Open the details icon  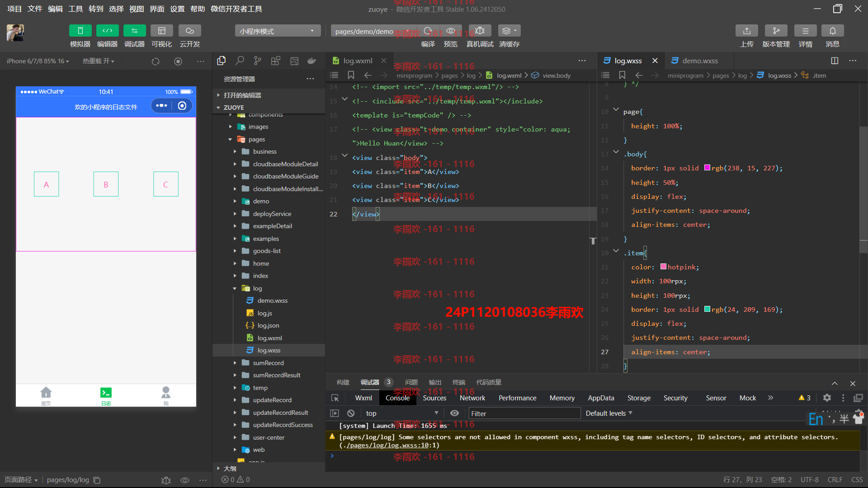pos(806,31)
